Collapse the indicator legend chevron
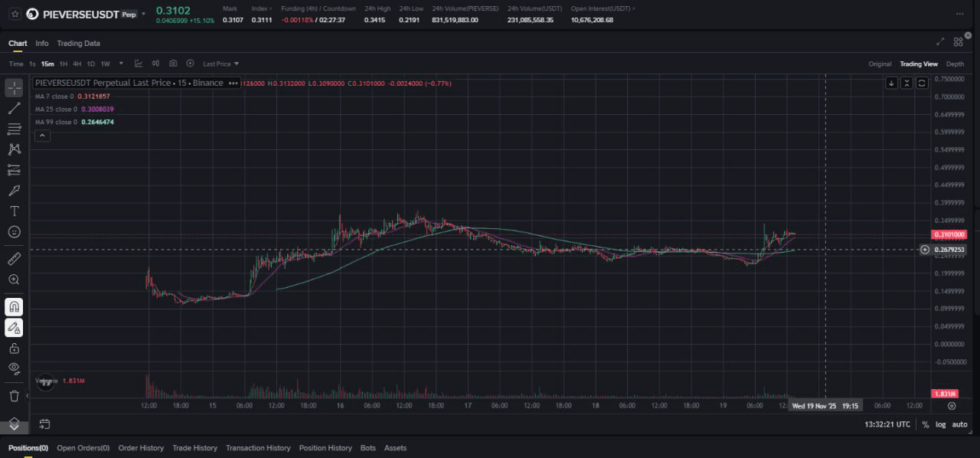 (x=42, y=136)
